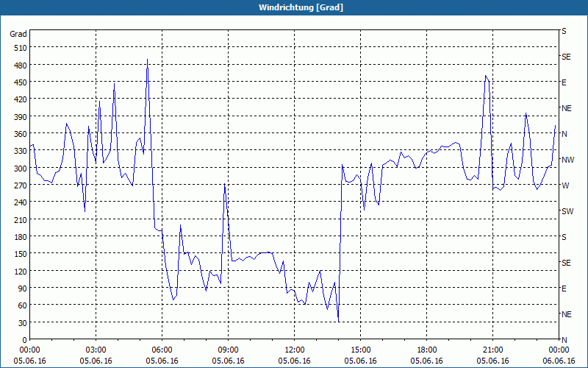
Task: Click the 0 value at the y-axis origin
Action: coord(25,340)
